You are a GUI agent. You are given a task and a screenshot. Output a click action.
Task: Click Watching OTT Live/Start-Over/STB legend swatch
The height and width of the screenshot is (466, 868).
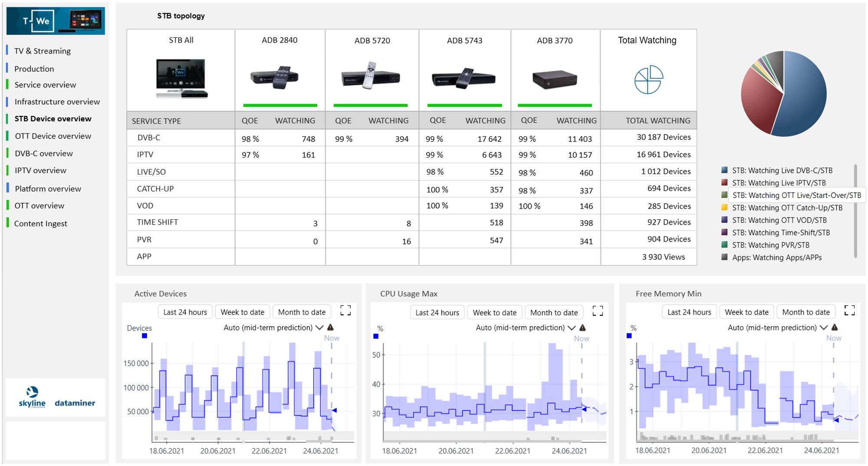724,195
